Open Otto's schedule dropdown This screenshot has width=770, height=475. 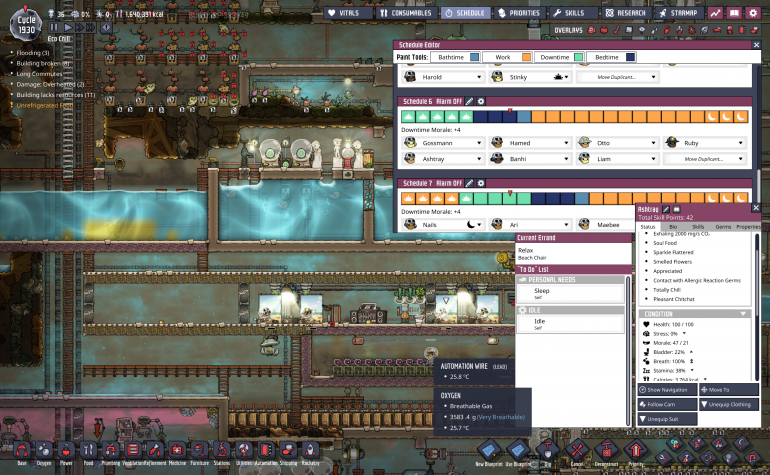617,143
